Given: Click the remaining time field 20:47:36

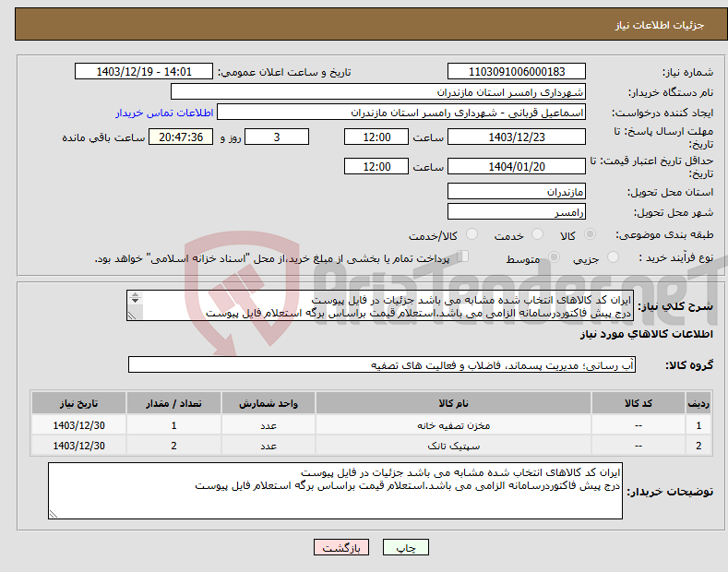Looking at the screenshot, I should (x=181, y=137).
